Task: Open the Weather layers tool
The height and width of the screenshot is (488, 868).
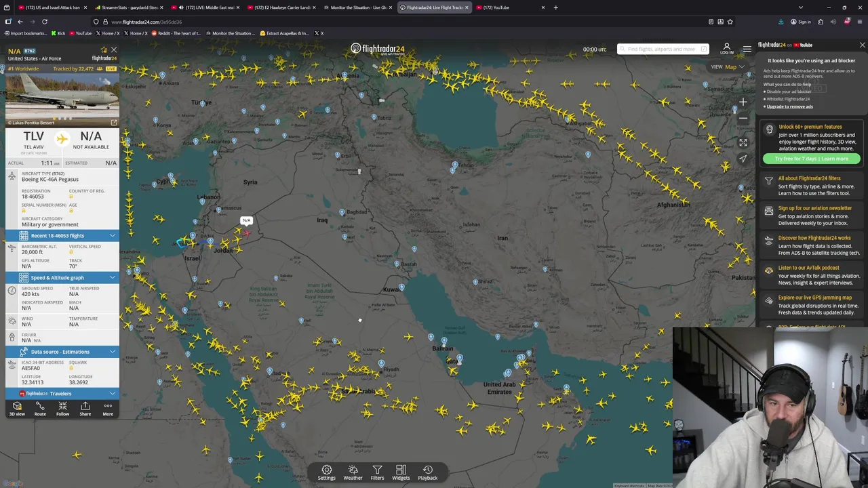Action: click(x=353, y=472)
